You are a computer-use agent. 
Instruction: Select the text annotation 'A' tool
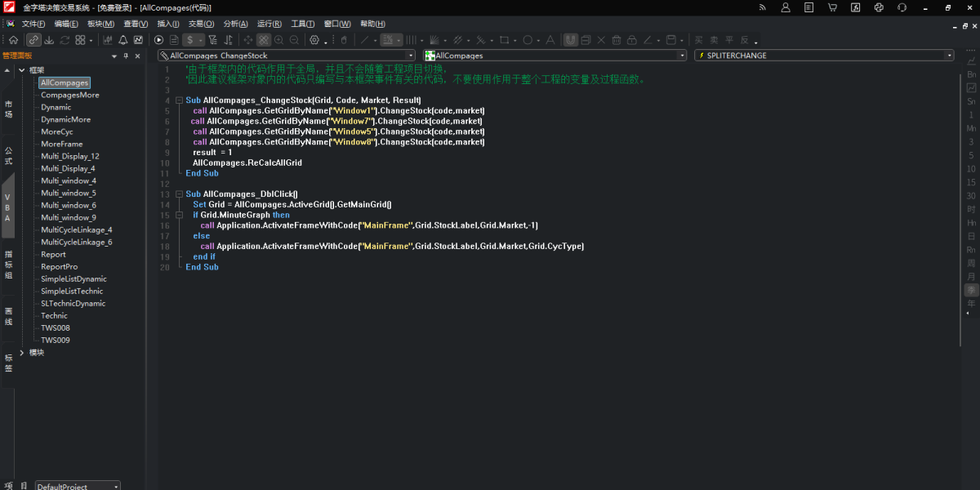[x=550, y=40]
